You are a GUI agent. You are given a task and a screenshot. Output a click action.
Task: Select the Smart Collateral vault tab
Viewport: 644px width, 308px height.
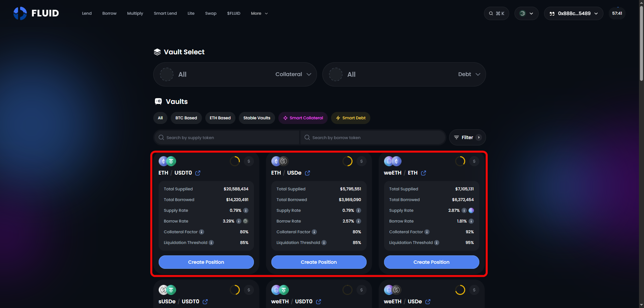(x=303, y=118)
